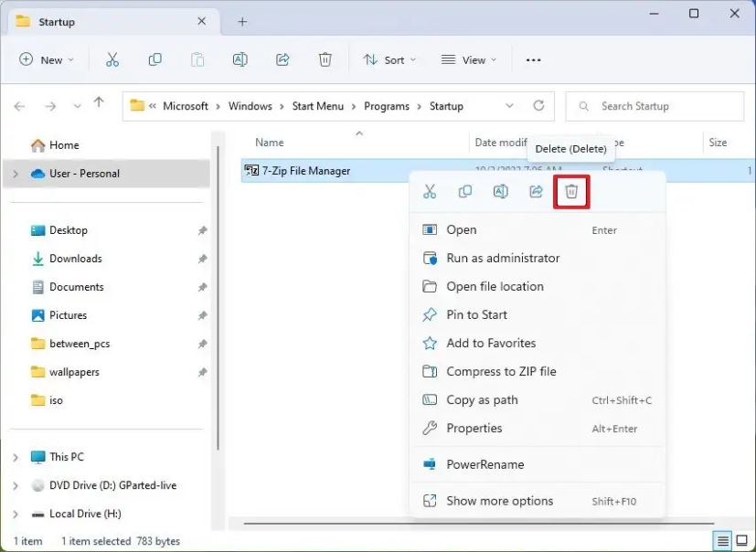
Task: Click the navigation pane vertical scrollbar
Action: point(218,298)
